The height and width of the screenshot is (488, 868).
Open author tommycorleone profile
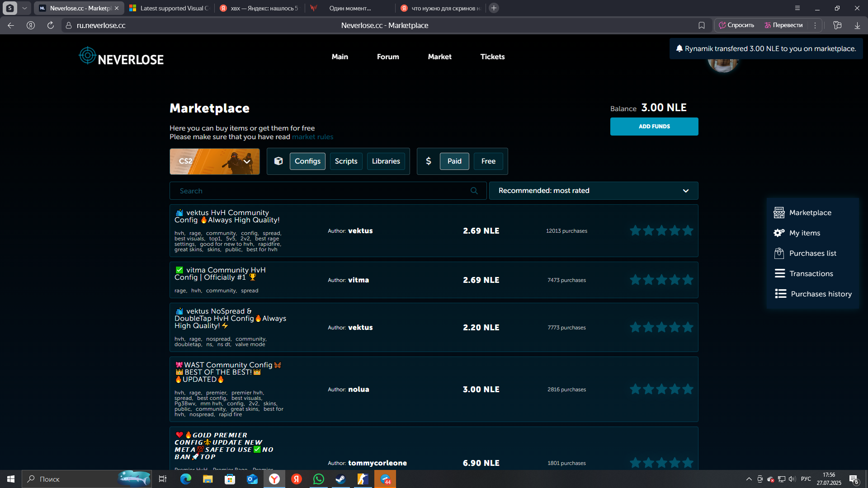point(377,463)
